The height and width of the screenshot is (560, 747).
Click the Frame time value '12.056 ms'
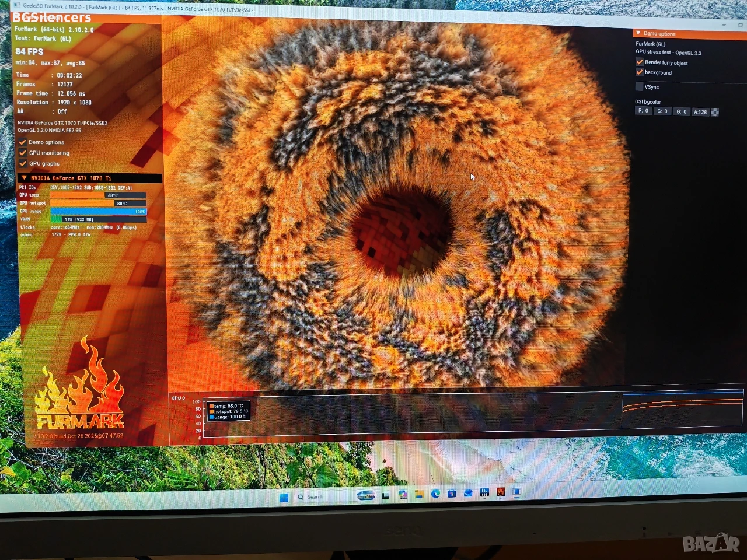point(71,93)
